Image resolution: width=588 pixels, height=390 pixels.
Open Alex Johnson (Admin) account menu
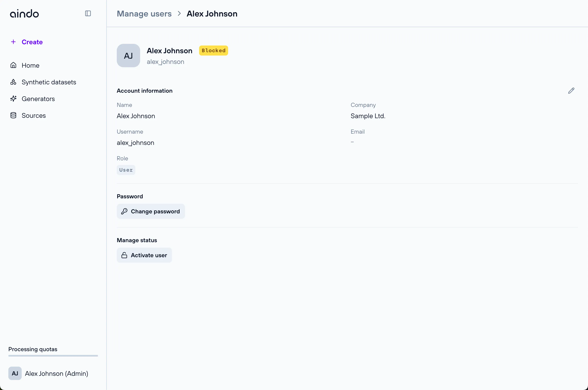56,373
